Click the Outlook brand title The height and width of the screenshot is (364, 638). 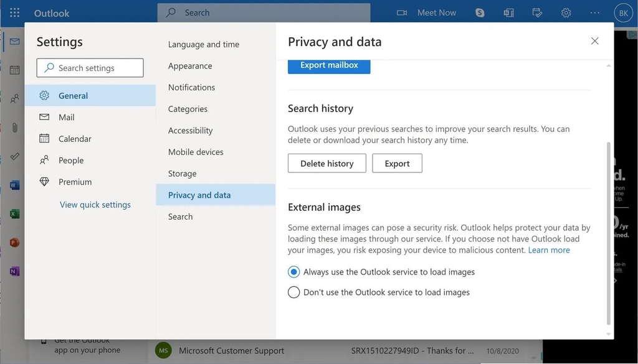coord(52,13)
